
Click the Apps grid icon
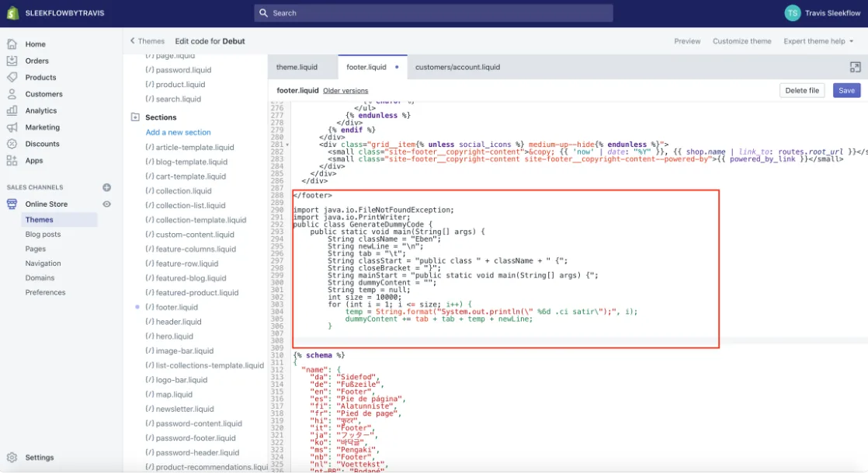point(12,160)
